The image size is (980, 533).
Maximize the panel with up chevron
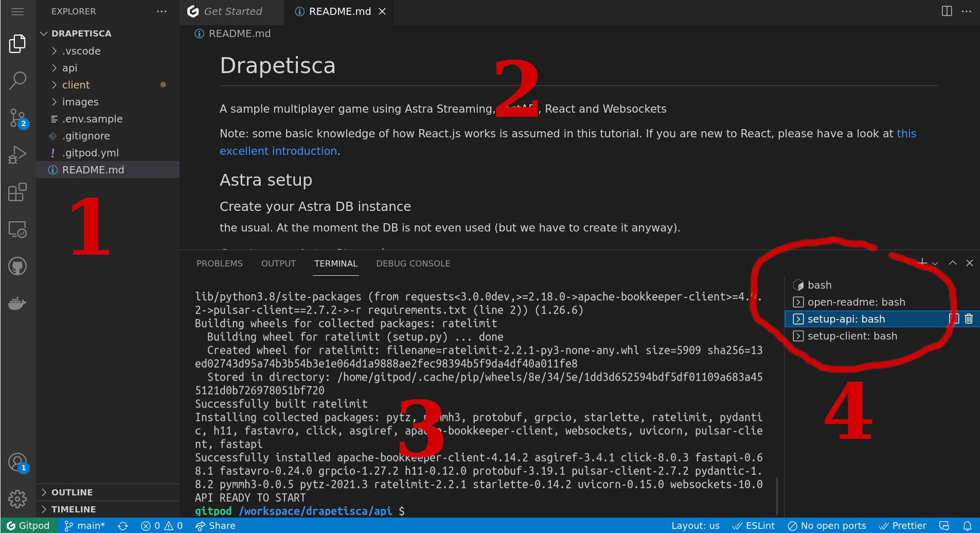[953, 263]
